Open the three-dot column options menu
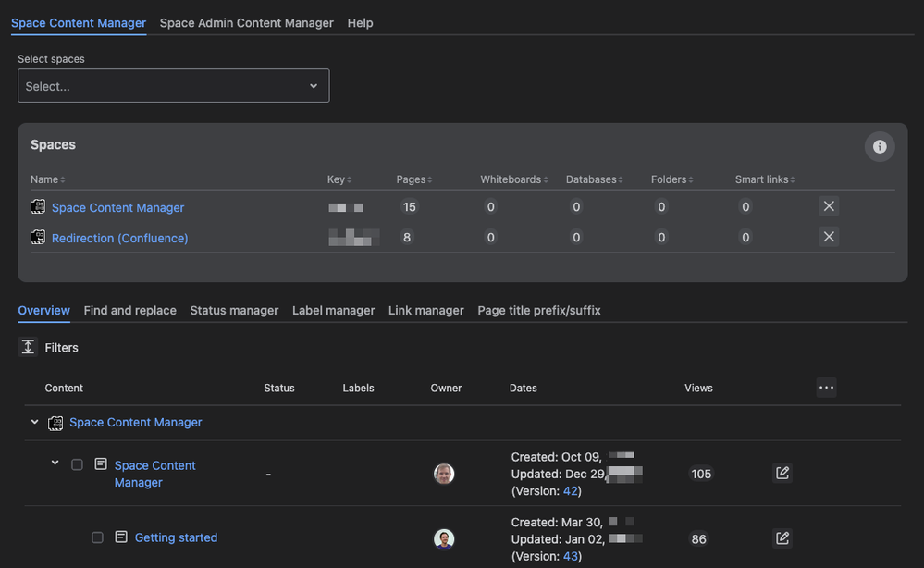The width and height of the screenshot is (924, 568). tap(826, 388)
